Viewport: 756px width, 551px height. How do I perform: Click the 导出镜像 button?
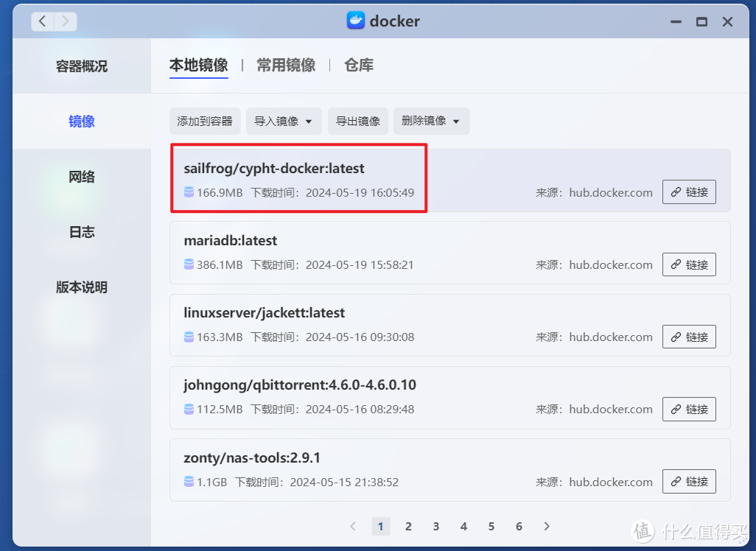pyautogui.click(x=358, y=121)
